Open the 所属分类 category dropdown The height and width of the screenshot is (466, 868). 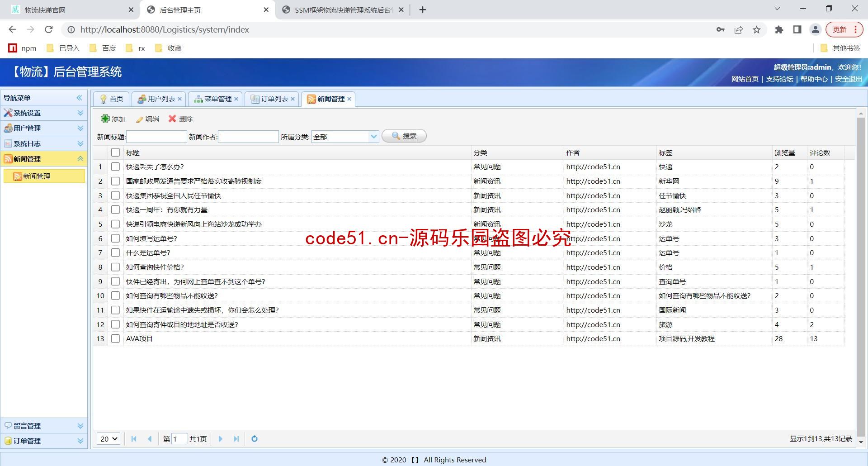[373, 136]
